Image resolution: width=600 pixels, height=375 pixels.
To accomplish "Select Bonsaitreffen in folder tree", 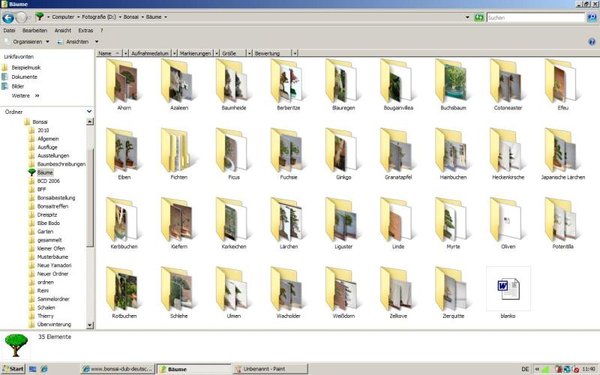I will (x=53, y=206).
